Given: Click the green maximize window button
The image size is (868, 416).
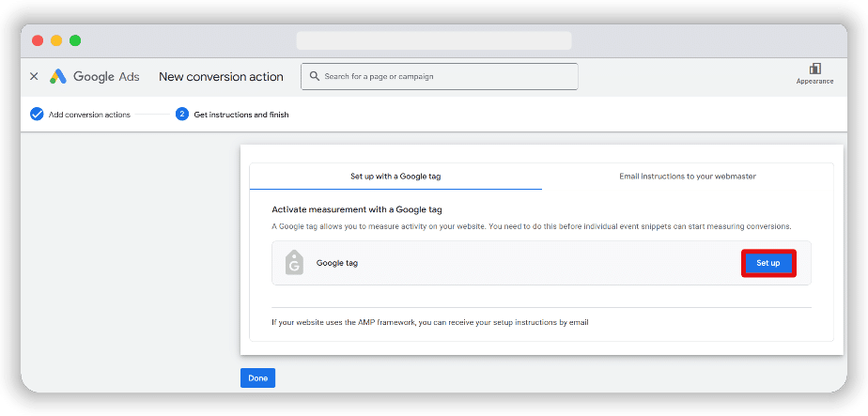Looking at the screenshot, I should pyautogui.click(x=75, y=40).
